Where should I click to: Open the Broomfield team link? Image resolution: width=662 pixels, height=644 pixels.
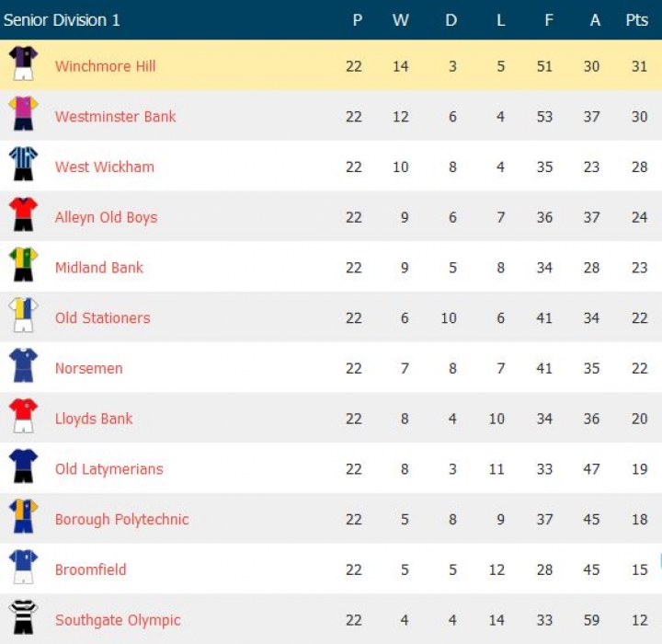tap(90, 569)
